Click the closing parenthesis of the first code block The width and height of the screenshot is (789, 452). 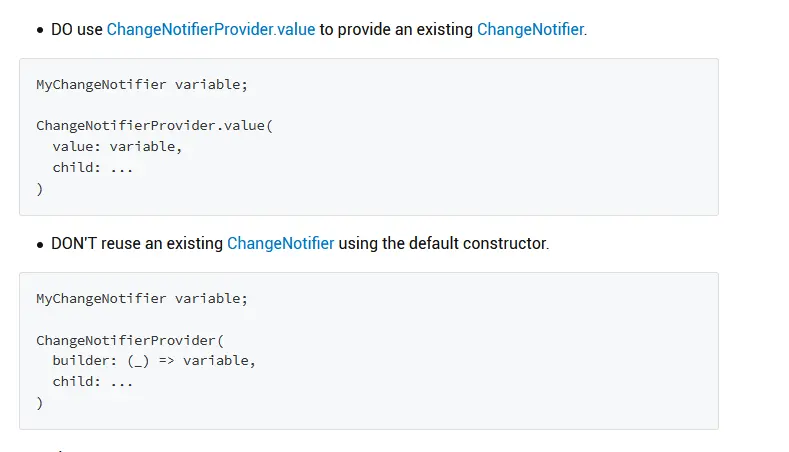pyautogui.click(x=40, y=189)
